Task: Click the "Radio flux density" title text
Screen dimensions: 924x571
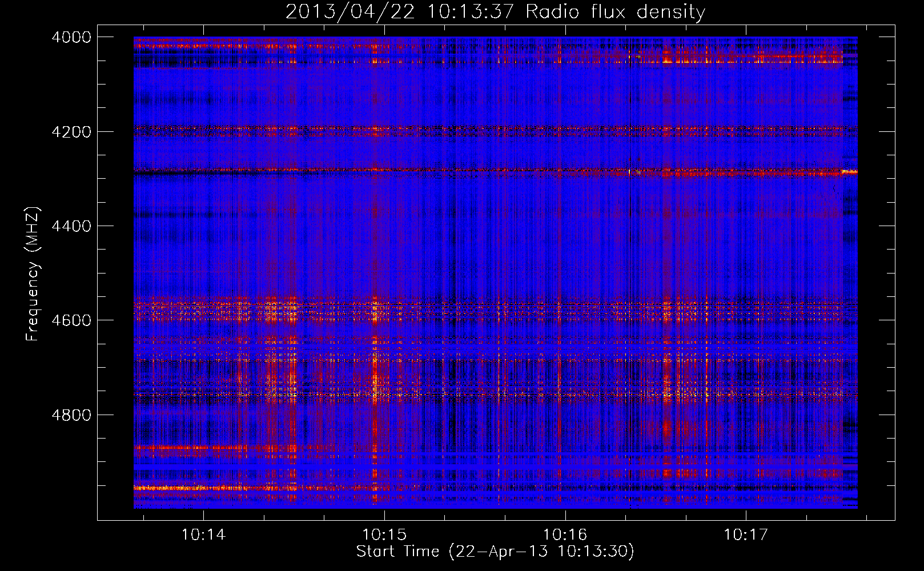Action: click(x=615, y=12)
